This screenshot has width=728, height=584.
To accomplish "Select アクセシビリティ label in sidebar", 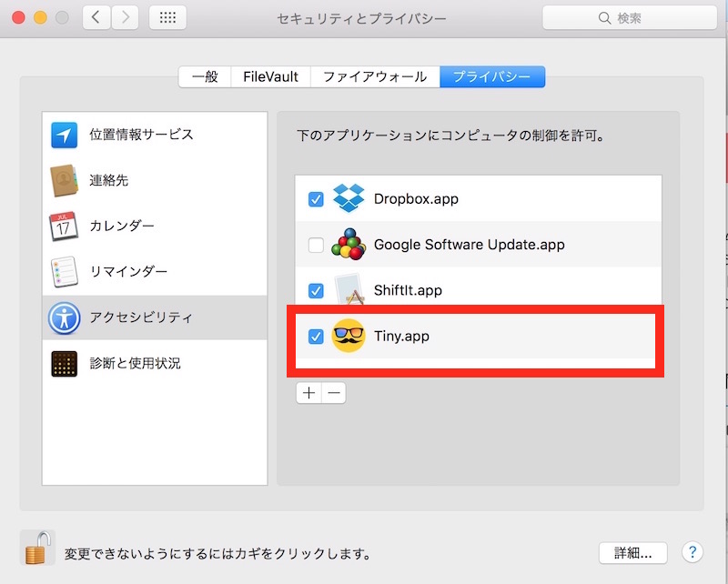I will [141, 317].
